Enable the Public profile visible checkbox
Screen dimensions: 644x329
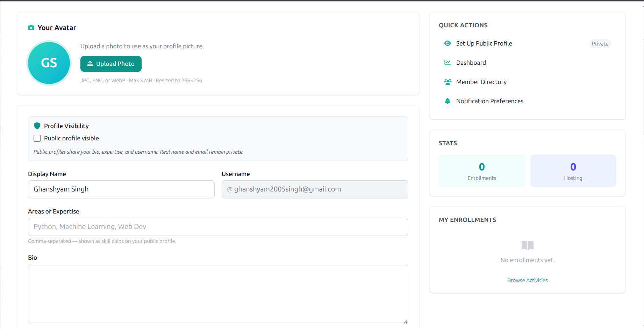(37, 138)
